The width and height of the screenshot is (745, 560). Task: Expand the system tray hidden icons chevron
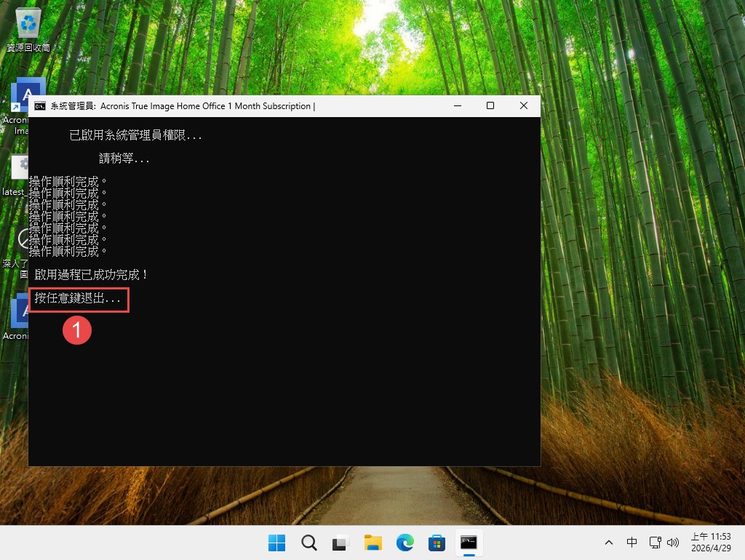pyautogui.click(x=609, y=543)
